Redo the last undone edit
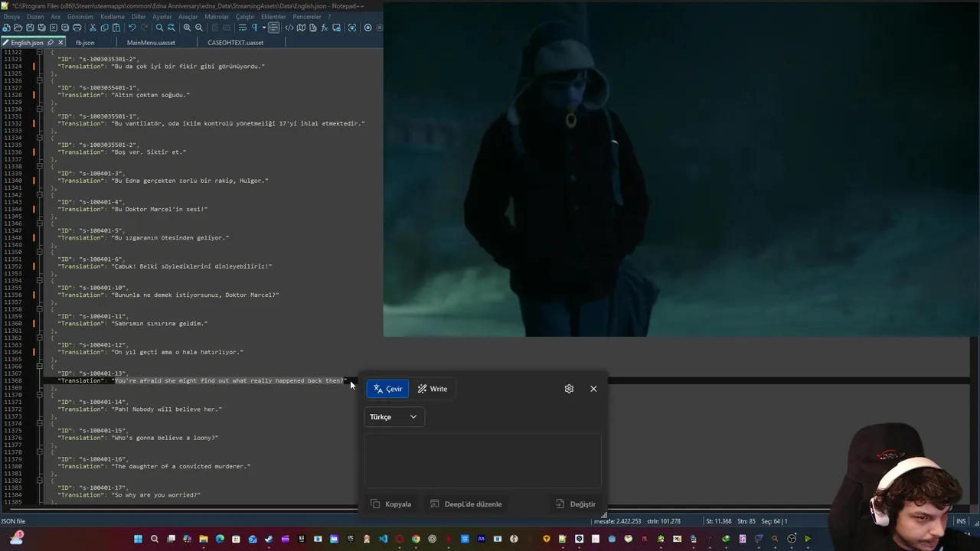980x551 pixels. click(144, 28)
